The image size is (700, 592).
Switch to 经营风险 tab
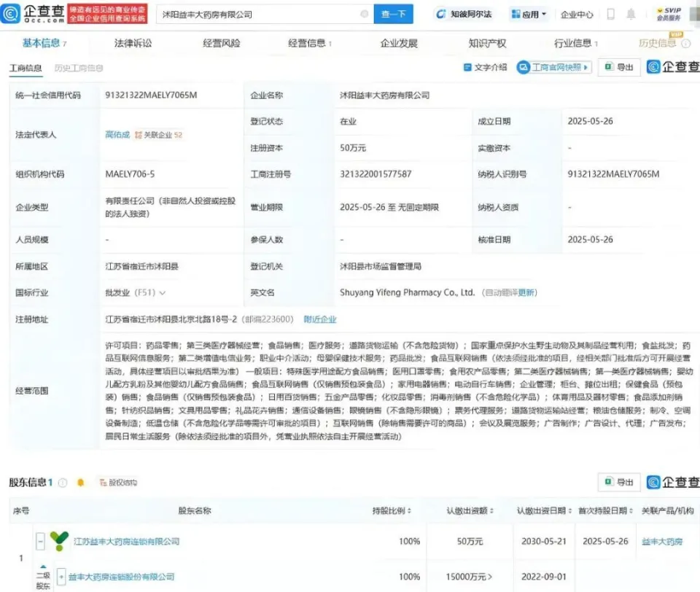coord(222,43)
